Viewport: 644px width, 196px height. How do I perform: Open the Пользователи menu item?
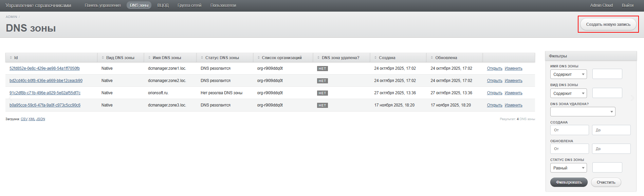point(223,5)
